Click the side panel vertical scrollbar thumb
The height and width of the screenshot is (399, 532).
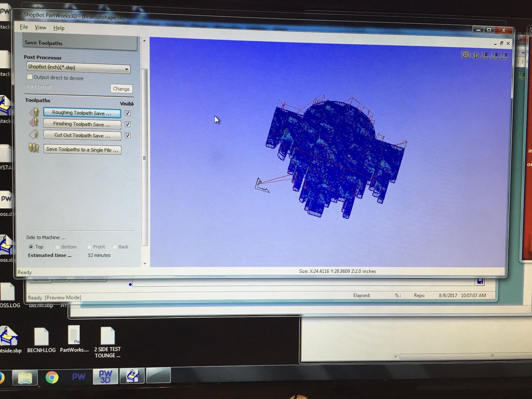[144, 157]
